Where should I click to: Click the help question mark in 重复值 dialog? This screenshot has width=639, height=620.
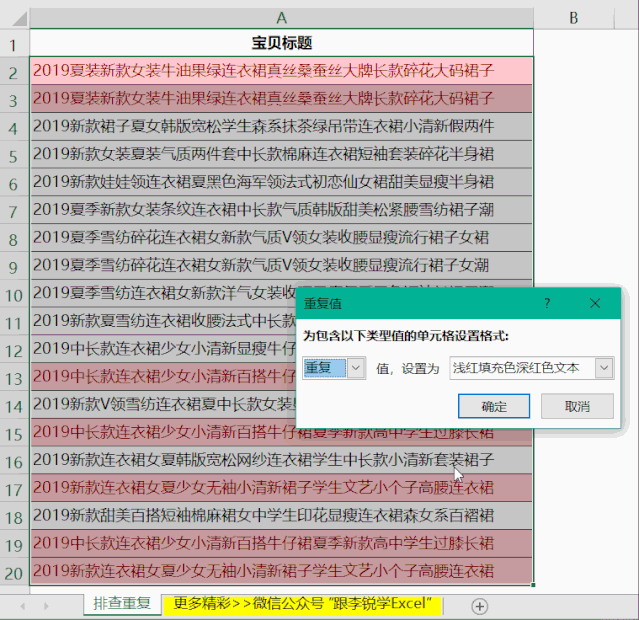click(x=547, y=303)
